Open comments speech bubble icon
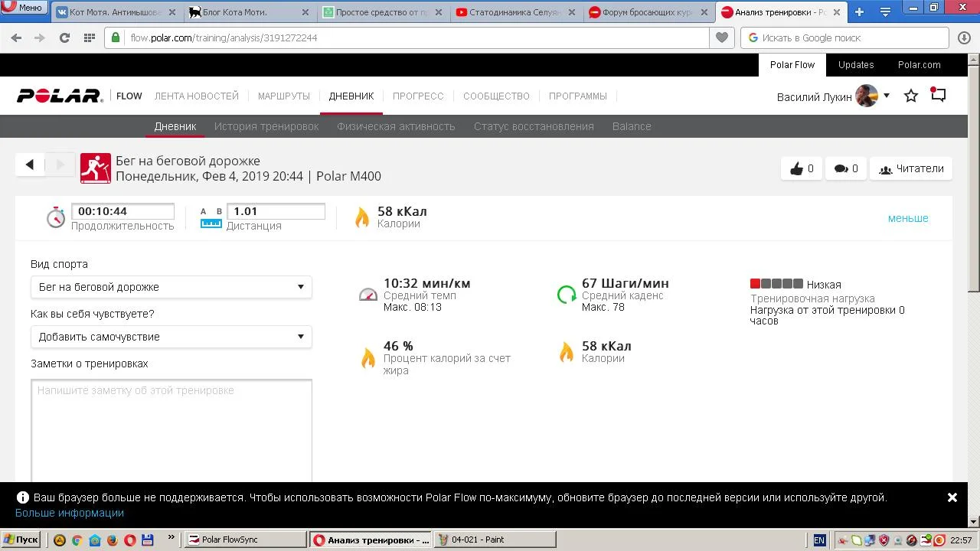 coord(841,169)
